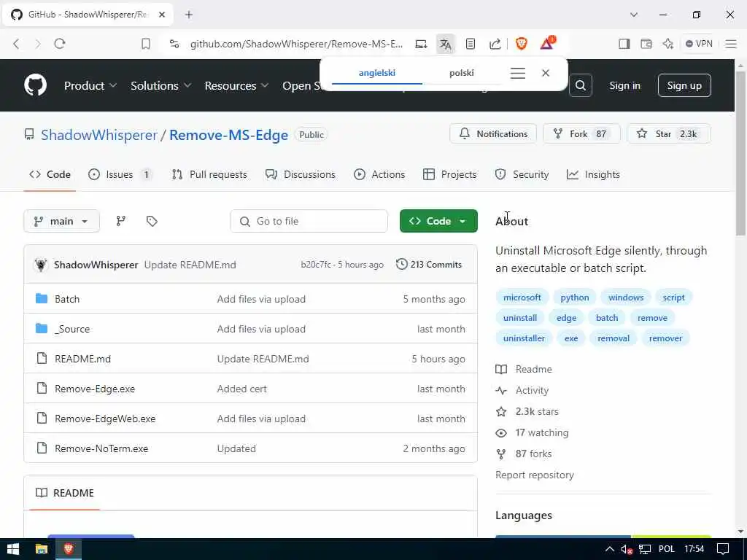Show hidden tray icons chevron
This screenshot has width=747, height=560.
click(609, 549)
